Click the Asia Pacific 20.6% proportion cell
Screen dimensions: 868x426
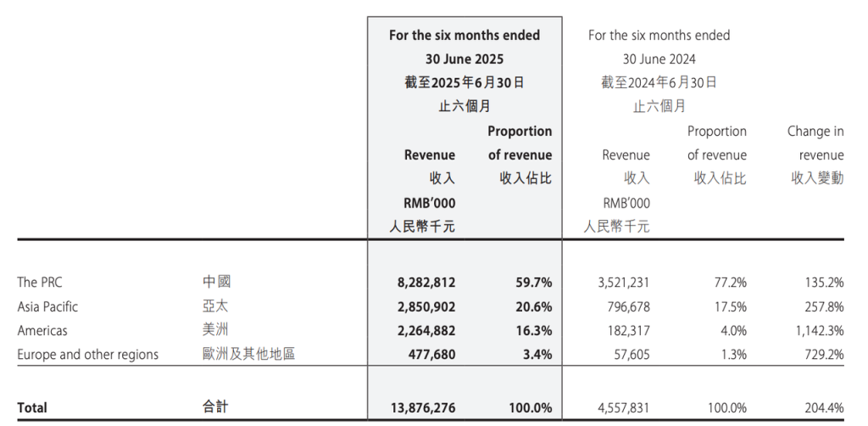(531, 306)
